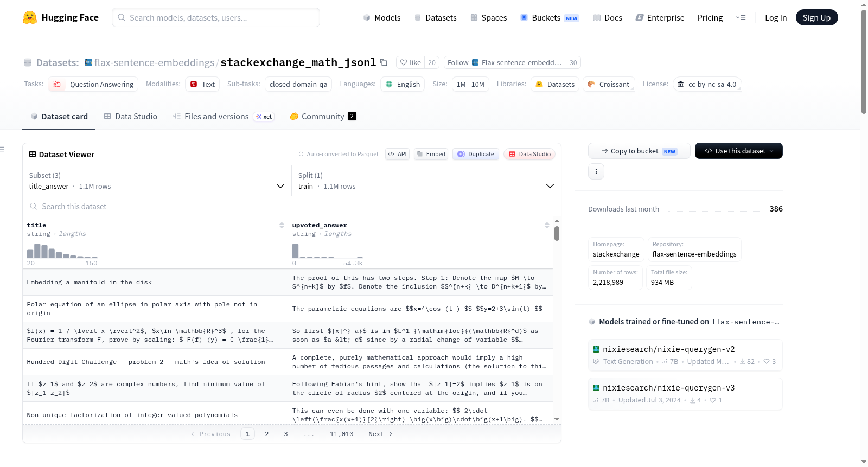Open the nixie-querygen-v2 model card
The height and width of the screenshot is (467, 868).
pyautogui.click(x=685, y=355)
